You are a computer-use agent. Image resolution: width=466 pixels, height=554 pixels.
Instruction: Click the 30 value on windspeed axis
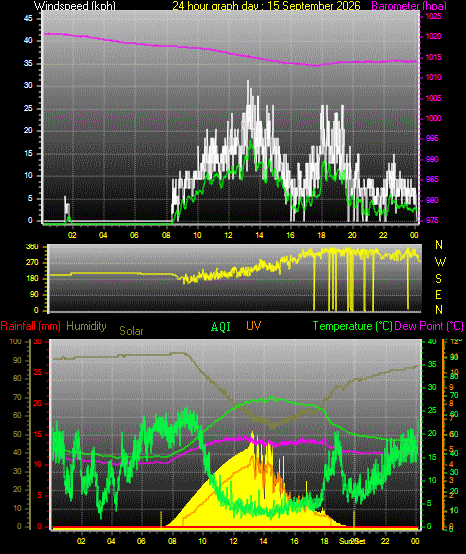coord(28,86)
